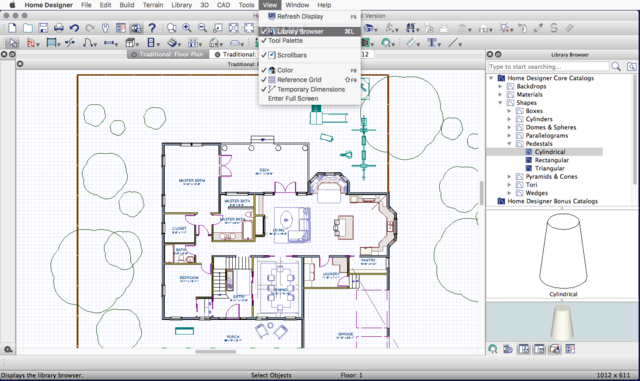
Task: Select the Cylindrical pedestal item
Action: click(x=550, y=152)
